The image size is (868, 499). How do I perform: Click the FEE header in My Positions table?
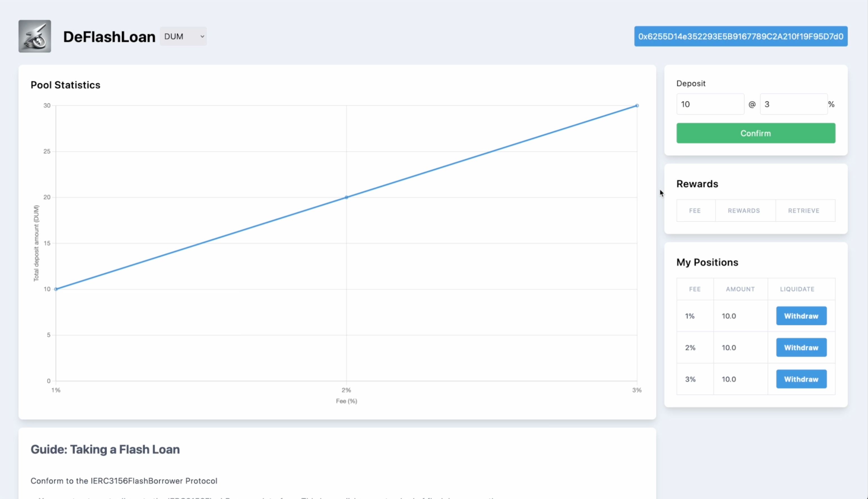pyautogui.click(x=695, y=289)
